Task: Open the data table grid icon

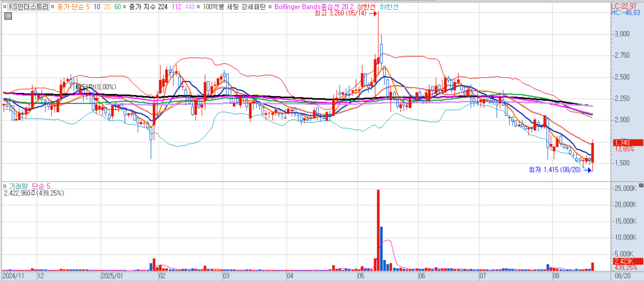Action: pos(8,16)
